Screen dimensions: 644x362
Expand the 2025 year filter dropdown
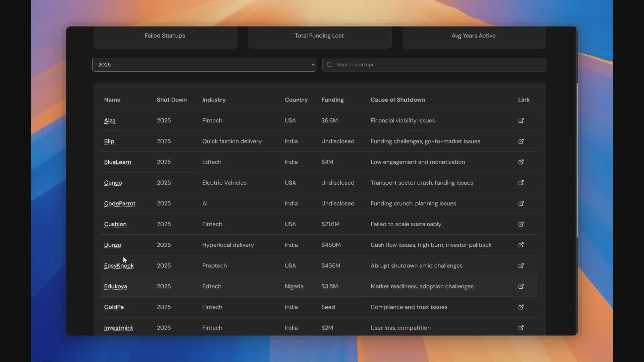tap(204, 65)
